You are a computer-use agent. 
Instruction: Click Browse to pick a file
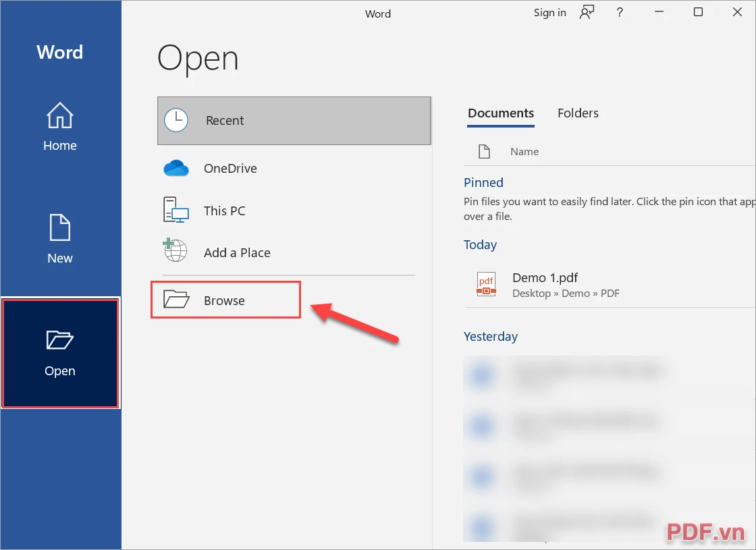(x=225, y=300)
